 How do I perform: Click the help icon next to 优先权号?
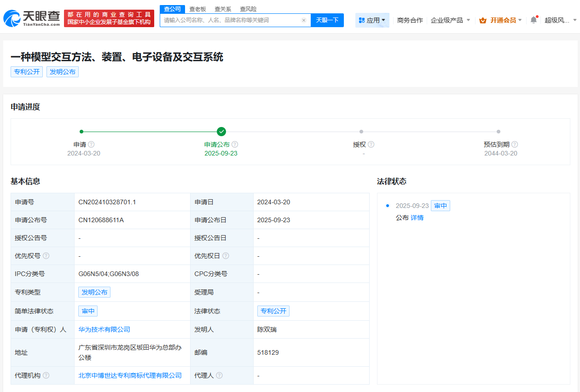coord(46,256)
